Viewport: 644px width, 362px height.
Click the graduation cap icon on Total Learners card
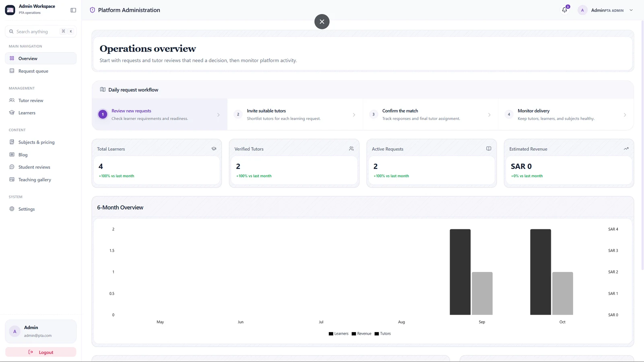pyautogui.click(x=214, y=149)
